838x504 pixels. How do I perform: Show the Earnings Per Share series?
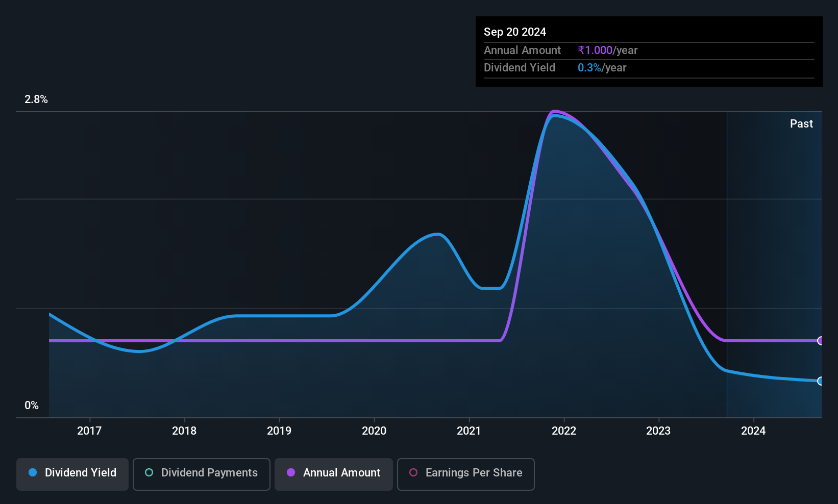465,474
